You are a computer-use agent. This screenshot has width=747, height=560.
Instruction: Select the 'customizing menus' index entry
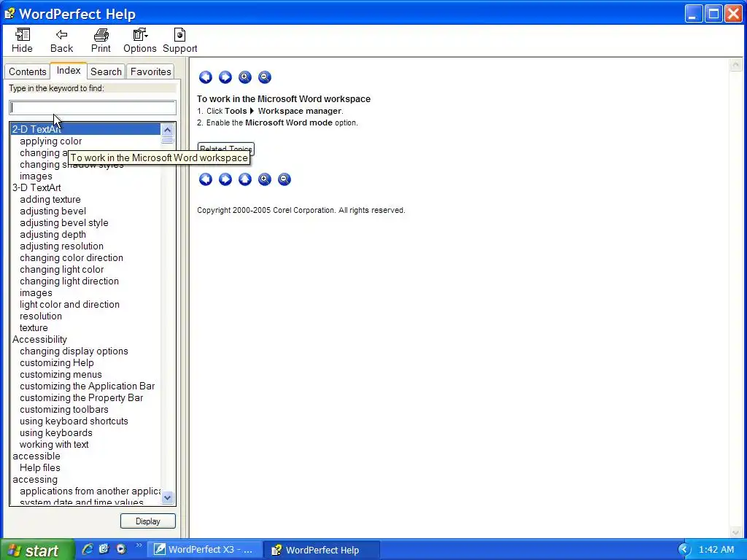pyautogui.click(x=61, y=374)
